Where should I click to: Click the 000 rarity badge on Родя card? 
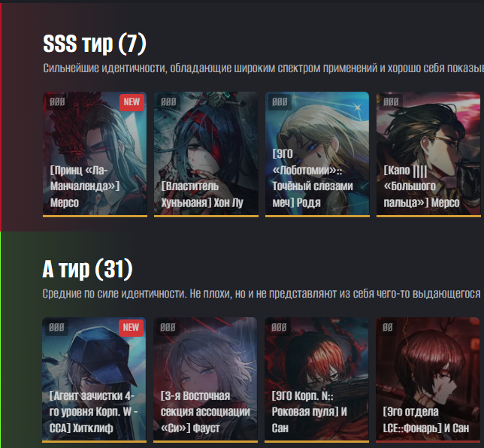(280, 102)
